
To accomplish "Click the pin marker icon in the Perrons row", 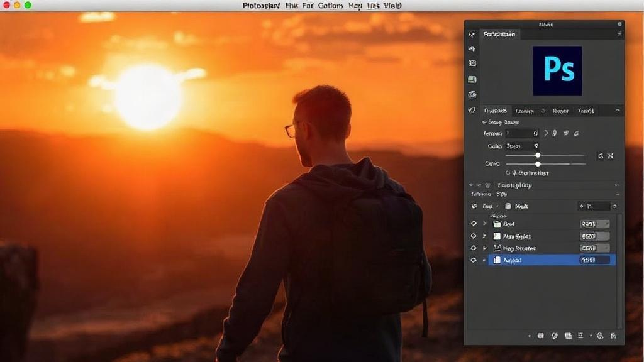I will click(x=555, y=133).
